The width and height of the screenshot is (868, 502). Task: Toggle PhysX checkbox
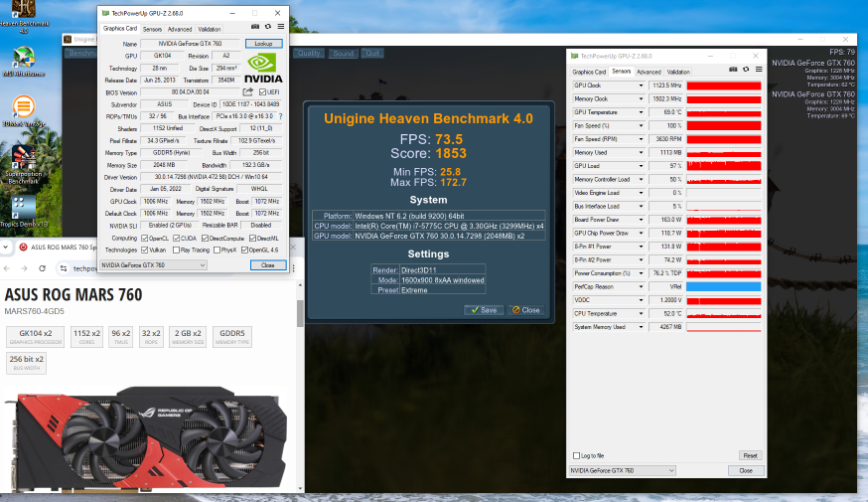pos(217,250)
